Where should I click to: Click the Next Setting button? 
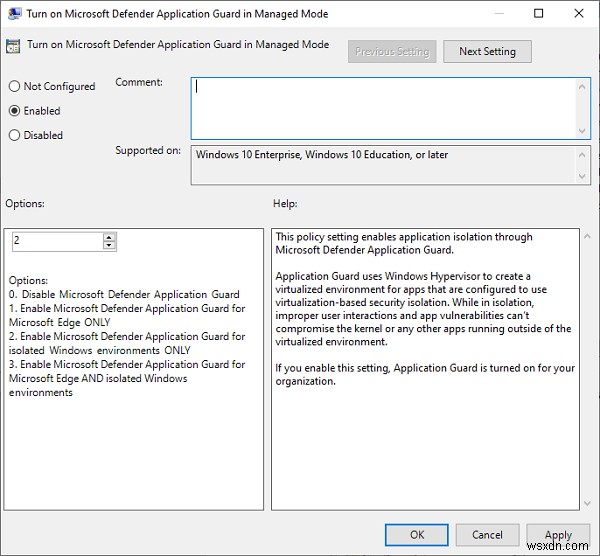point(487,51)
